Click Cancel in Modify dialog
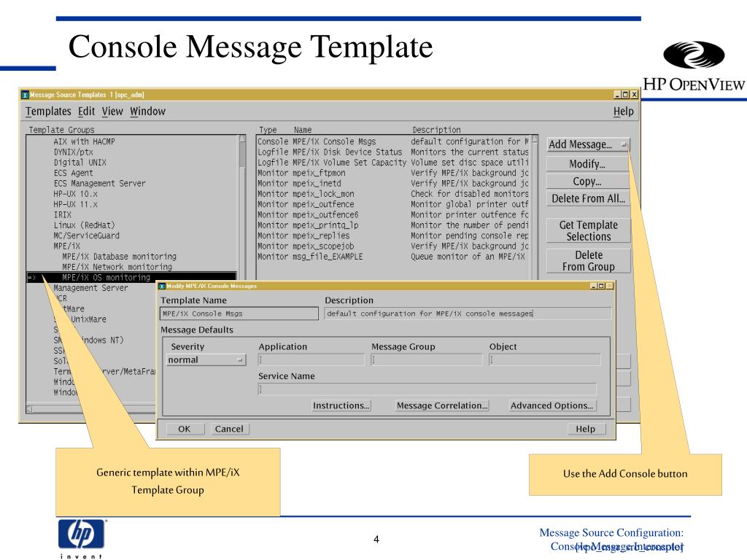 tap(229, 429)
